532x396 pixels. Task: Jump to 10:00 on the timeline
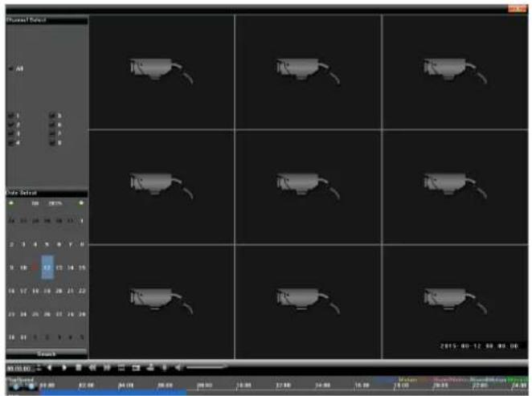tap(243, 386)
